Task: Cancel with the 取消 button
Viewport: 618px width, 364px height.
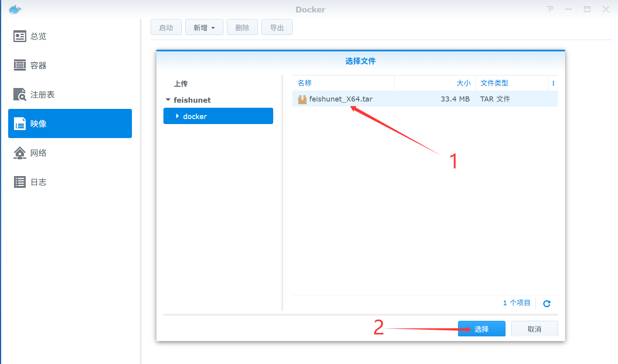Action: pyautogui.click(x=535, y=329)
